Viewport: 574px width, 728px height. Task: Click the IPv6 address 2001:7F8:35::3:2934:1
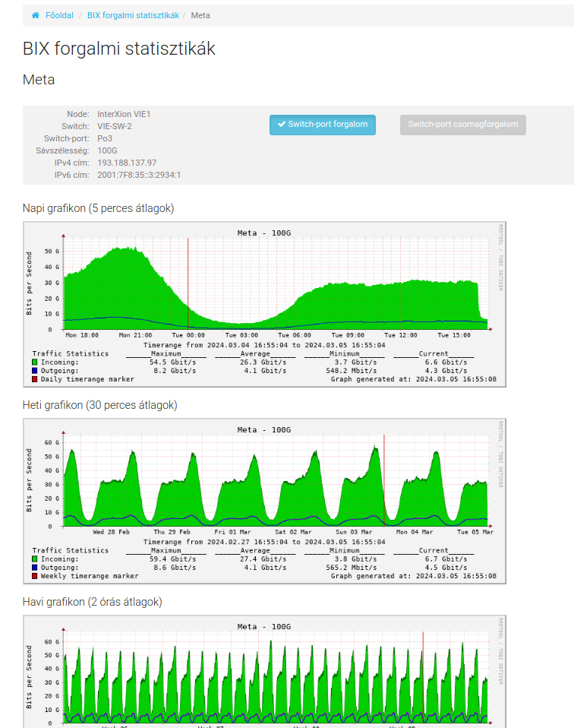coord(139,175)
